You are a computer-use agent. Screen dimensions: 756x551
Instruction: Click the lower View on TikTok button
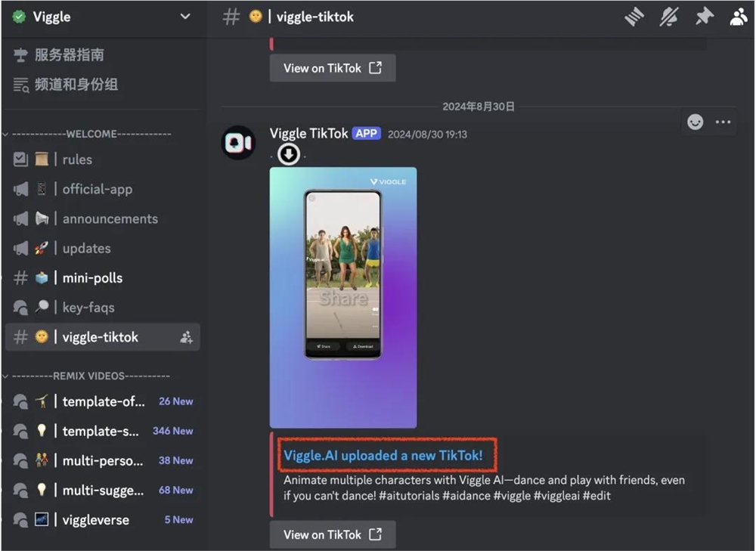click(333, 534)
